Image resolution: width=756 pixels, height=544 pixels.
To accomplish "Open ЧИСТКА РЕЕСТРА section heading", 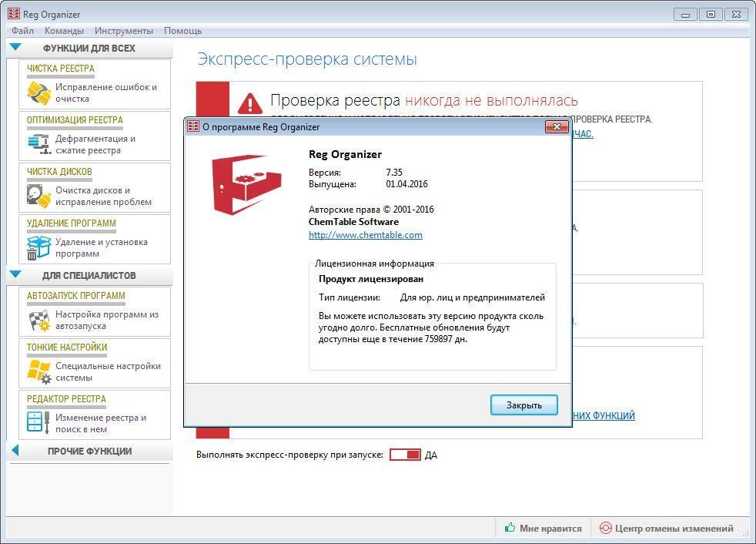I will coord(61,69).
